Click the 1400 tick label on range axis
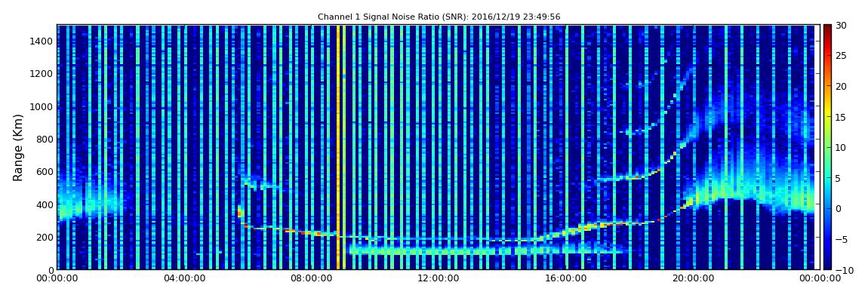This screenshot has height=307, width=868. point(42,41)
